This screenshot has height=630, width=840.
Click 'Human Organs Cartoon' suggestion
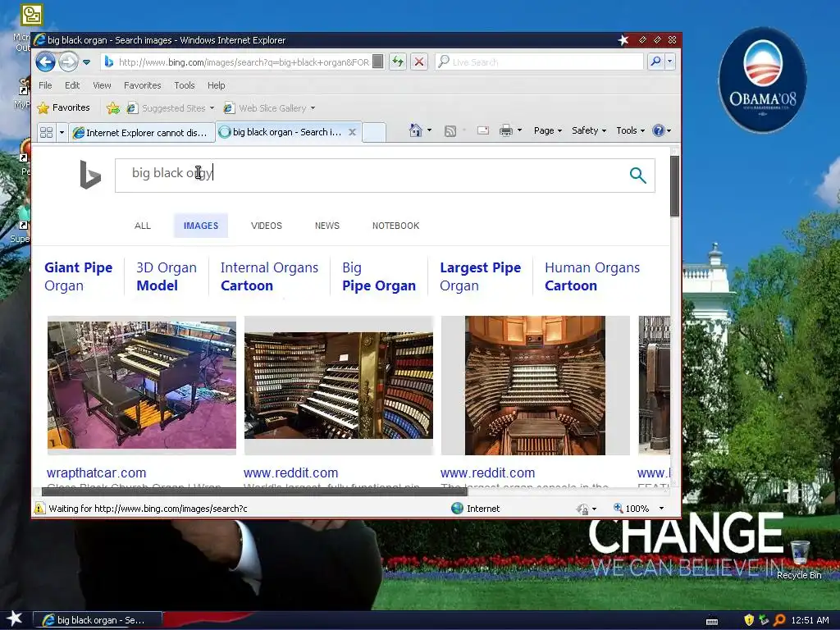pyautogui.click(x=592, y=276)
